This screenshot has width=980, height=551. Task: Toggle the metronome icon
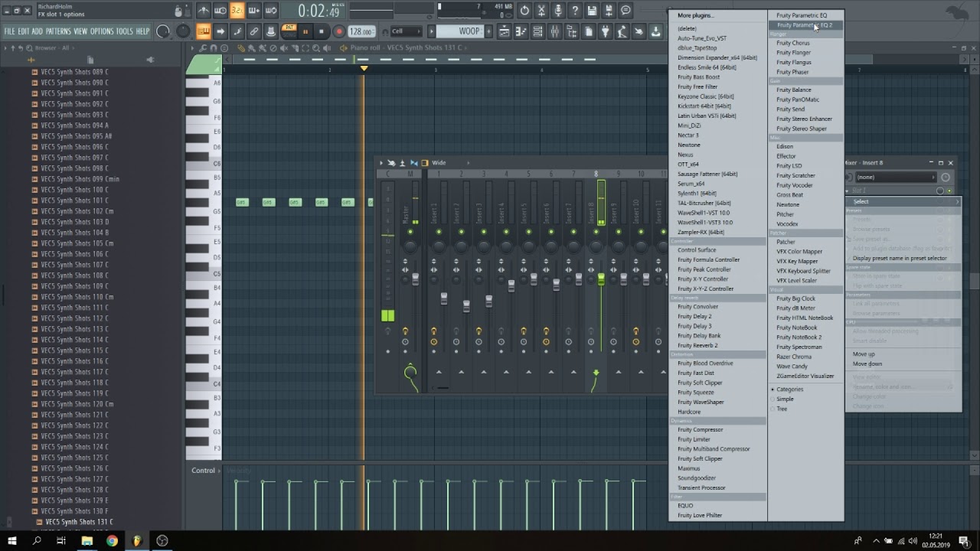[203, 11]
